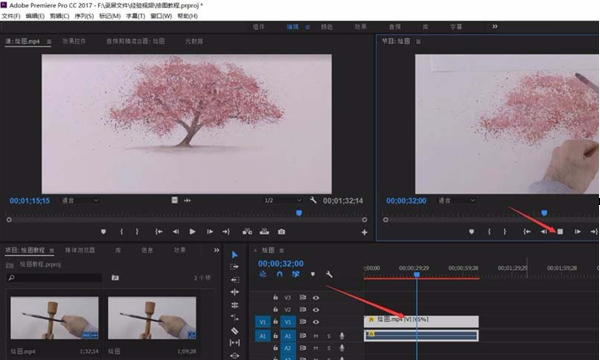Add marker in the timeline panel

coord(313,274)
